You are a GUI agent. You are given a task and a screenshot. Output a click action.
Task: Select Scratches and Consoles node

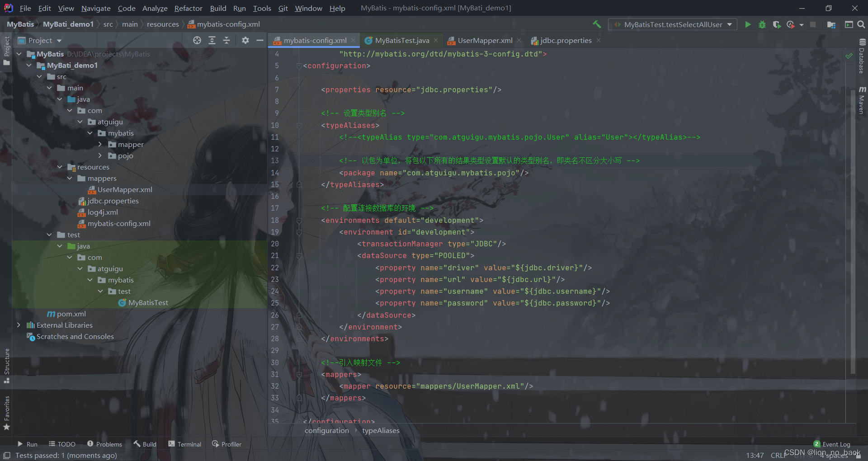75,337
